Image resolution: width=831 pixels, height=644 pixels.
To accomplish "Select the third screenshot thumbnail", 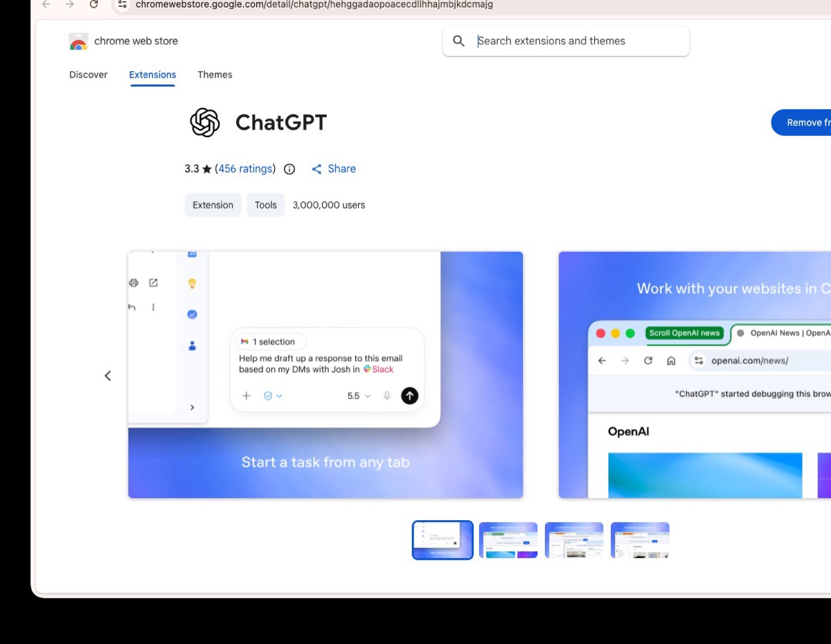I will (x=574, y=540).
